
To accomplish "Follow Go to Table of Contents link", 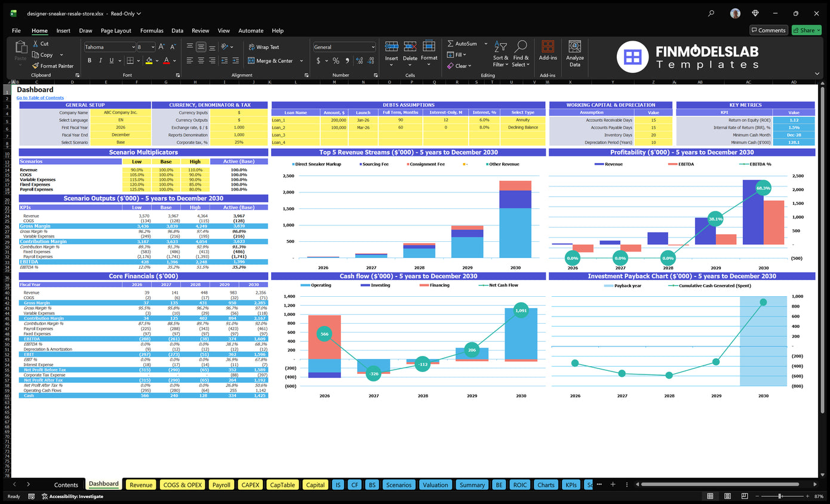I will [x=40, y=98].
